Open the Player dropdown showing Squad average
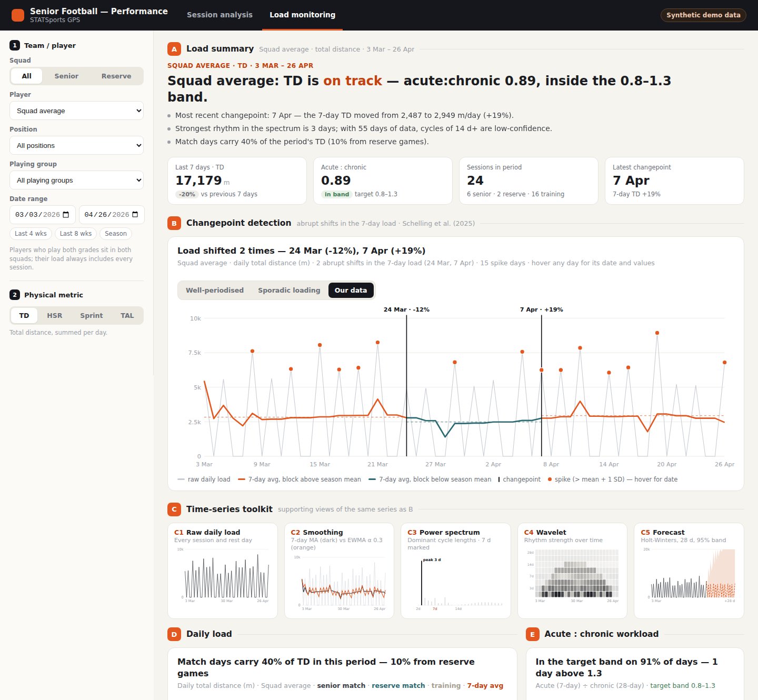The width and height of the screenshot is (758, 700). (77, 111)
